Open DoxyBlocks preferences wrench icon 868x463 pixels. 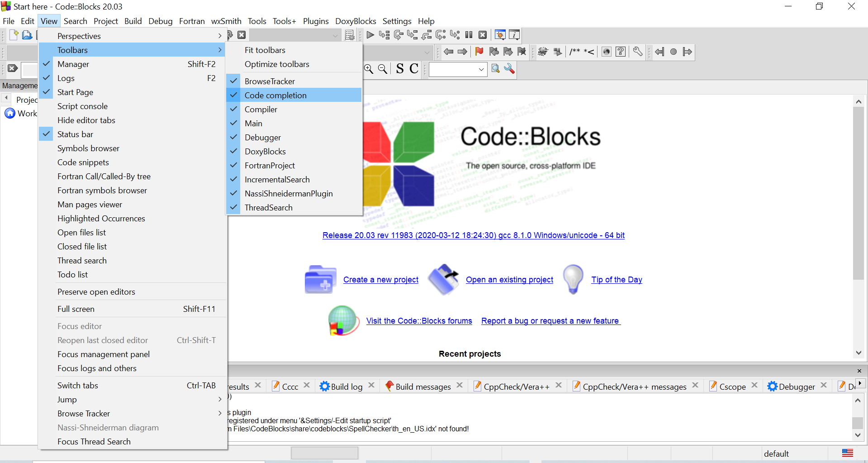pos(638,52)
